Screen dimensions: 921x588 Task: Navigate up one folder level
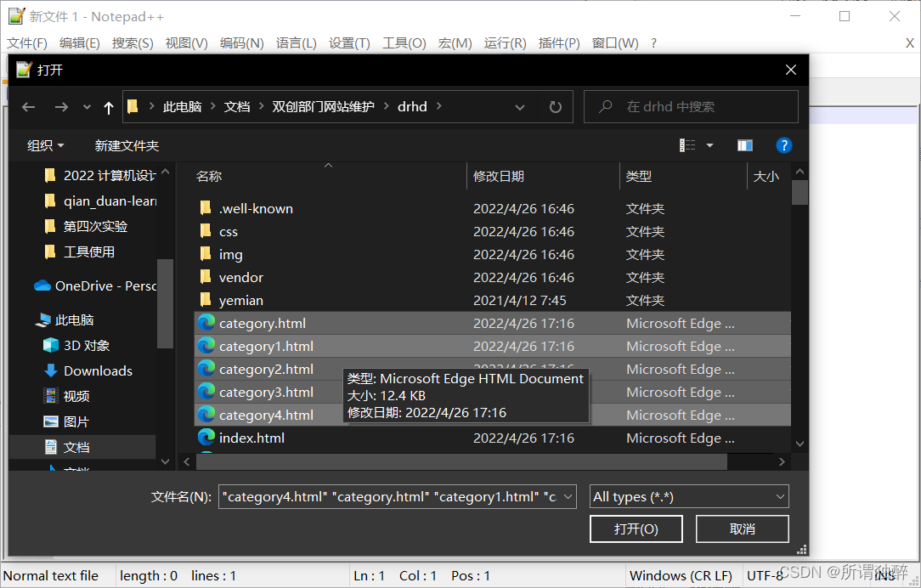[x=108, y=107]
